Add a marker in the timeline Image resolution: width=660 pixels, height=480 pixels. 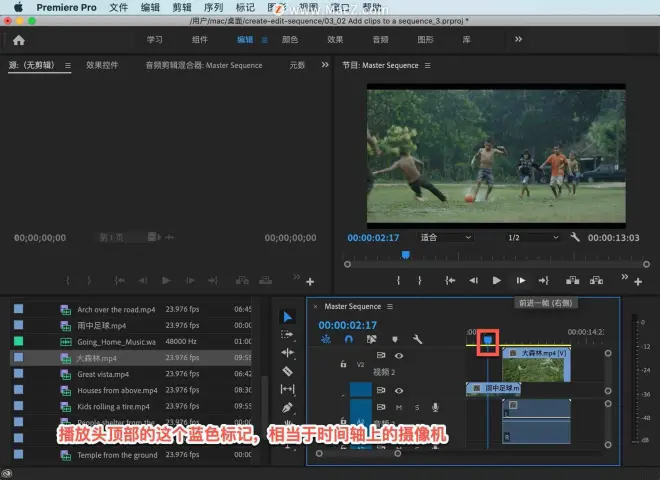pos(395,339)
